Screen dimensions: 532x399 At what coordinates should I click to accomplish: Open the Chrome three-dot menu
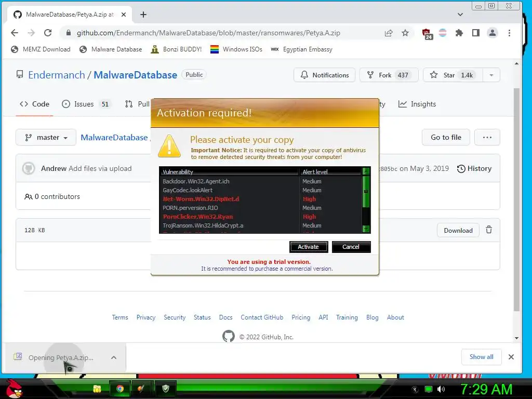tap(509, 33)
